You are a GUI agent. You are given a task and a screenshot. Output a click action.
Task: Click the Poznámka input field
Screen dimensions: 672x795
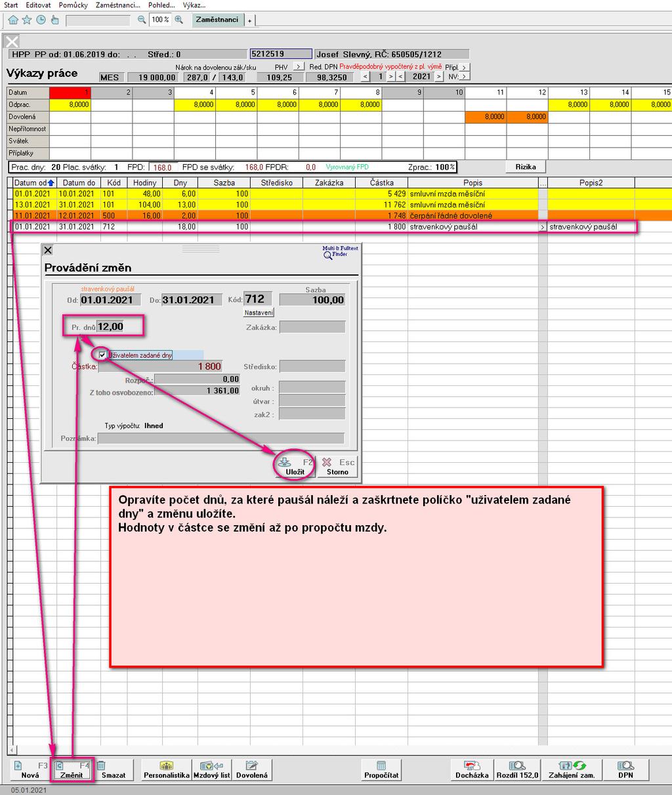tap(220, 438)
